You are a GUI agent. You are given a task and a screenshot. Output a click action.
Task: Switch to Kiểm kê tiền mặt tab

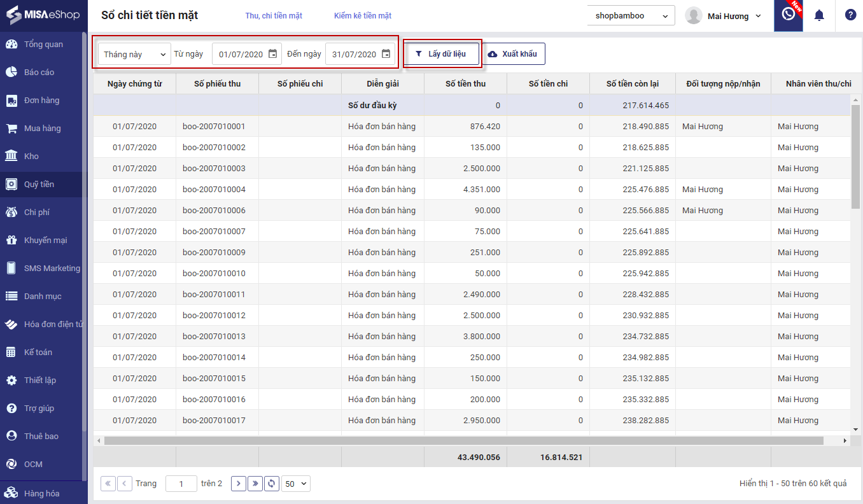tap(363, 15)
